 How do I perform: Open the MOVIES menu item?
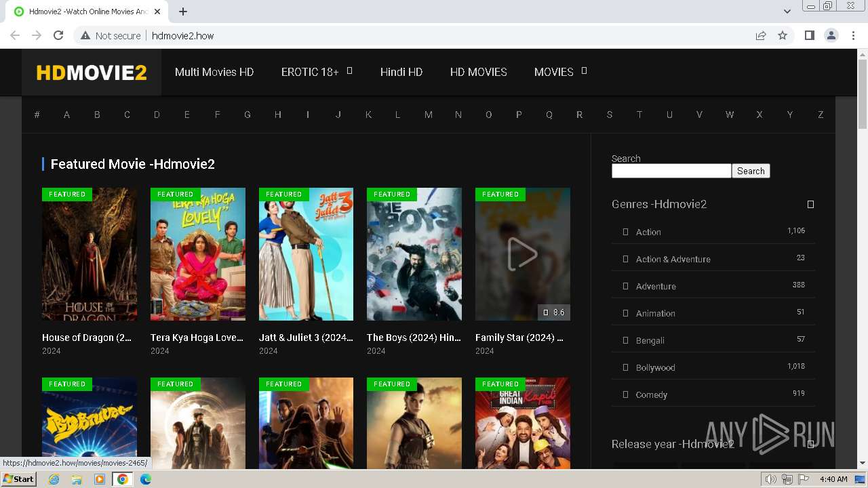click(554, 72)
